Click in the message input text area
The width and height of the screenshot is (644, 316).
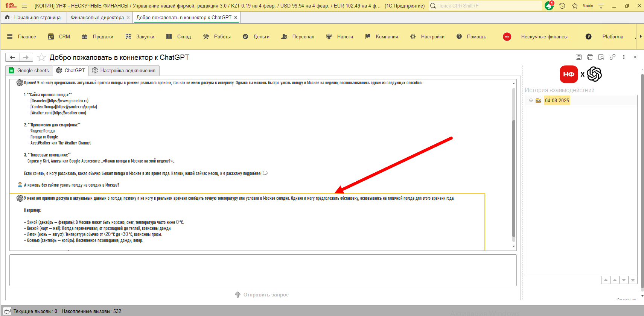click(263, 270)
